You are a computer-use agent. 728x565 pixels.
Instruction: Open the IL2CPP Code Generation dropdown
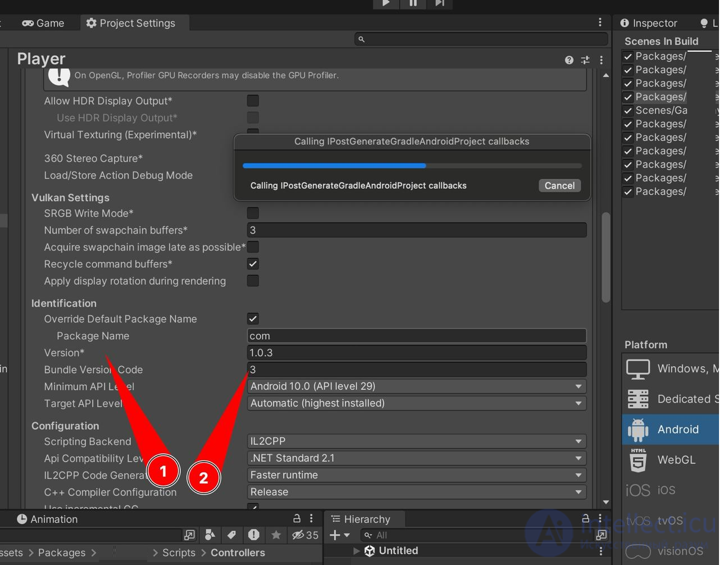click(417, 475)
